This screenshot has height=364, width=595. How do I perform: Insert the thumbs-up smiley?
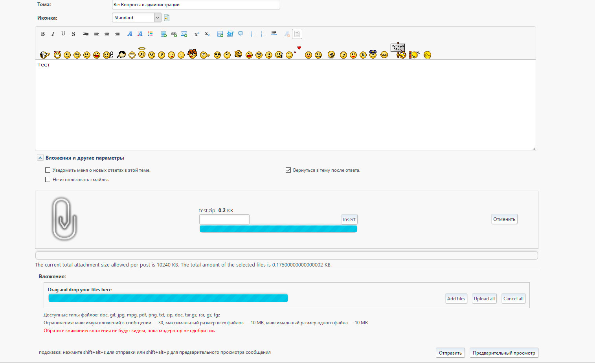pyautogui.click(x=108, y=55)
